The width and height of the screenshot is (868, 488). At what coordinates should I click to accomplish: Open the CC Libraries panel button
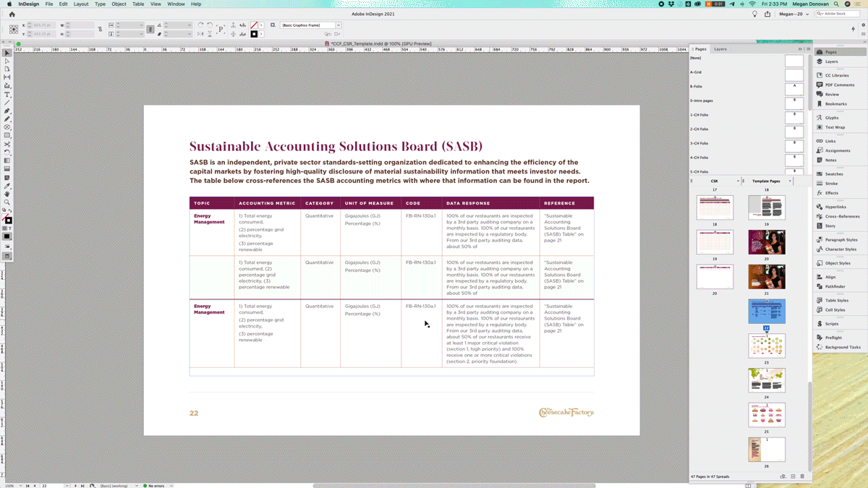tap(837, 75)
